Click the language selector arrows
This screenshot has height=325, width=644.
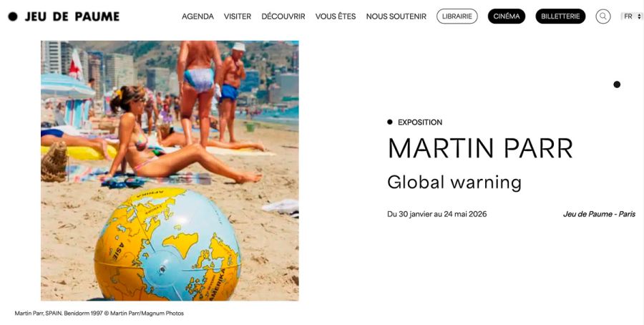click(639, 16)
